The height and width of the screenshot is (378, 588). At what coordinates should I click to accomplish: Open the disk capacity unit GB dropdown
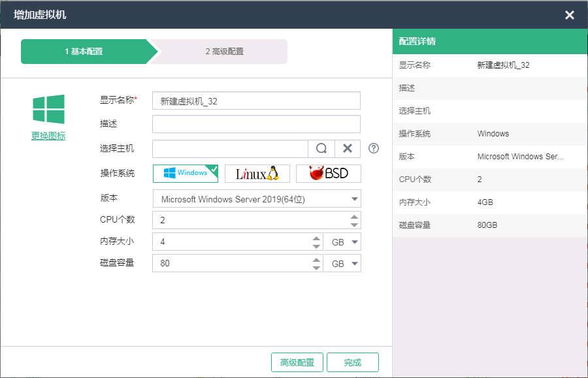tap(342, 264)
